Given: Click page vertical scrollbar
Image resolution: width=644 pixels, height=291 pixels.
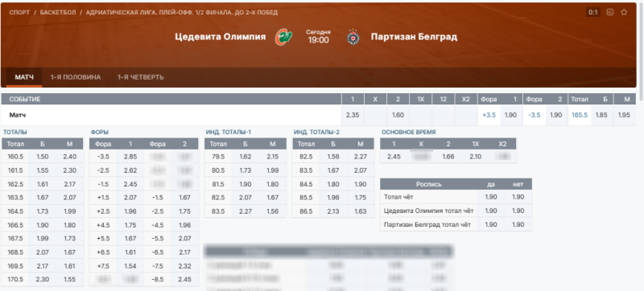Looking at the screenshot, I should (642, 51).
